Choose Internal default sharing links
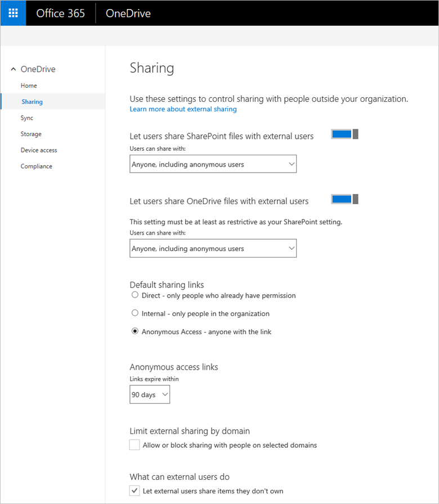Screen dimensions: 439x504 (x=135, y=313)
